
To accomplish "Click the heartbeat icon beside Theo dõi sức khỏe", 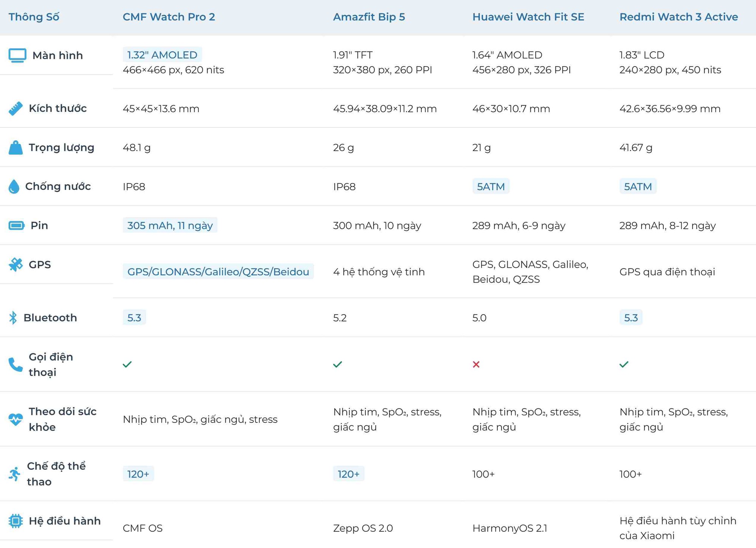I will [x=15, y=419].
